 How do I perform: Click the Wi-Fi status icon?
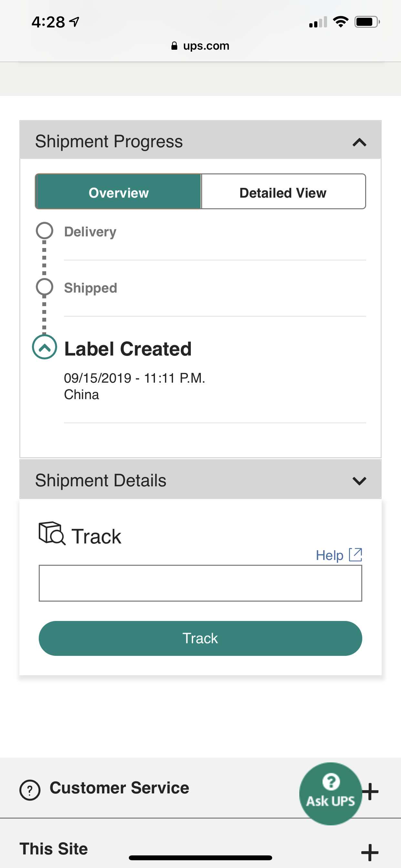[x=341, y=22]
